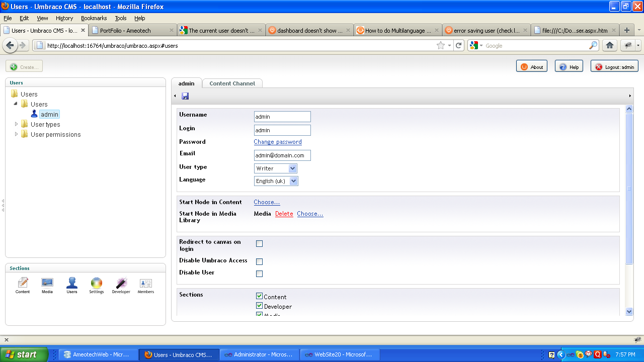Click the red Q tray icon
This screenshot has height=362, width=644.
(x=597, y=354)
